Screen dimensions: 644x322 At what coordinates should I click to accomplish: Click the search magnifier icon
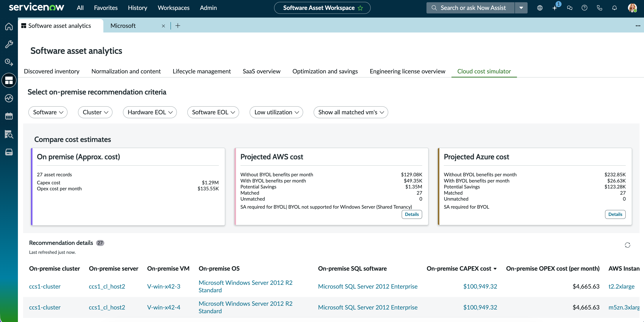pos(434,8)
